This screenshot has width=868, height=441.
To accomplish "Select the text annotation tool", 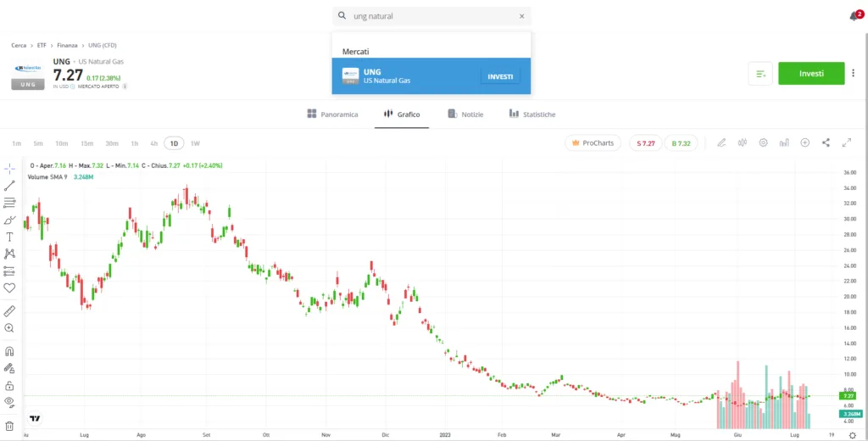I will (x=9, y=237).
